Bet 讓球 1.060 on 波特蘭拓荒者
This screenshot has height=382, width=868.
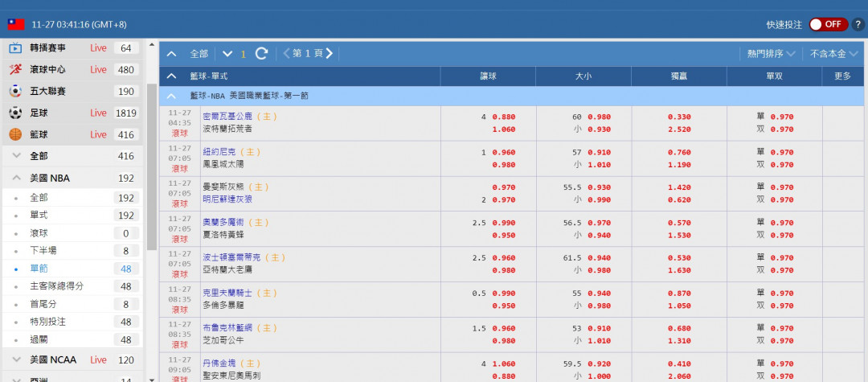504,129
